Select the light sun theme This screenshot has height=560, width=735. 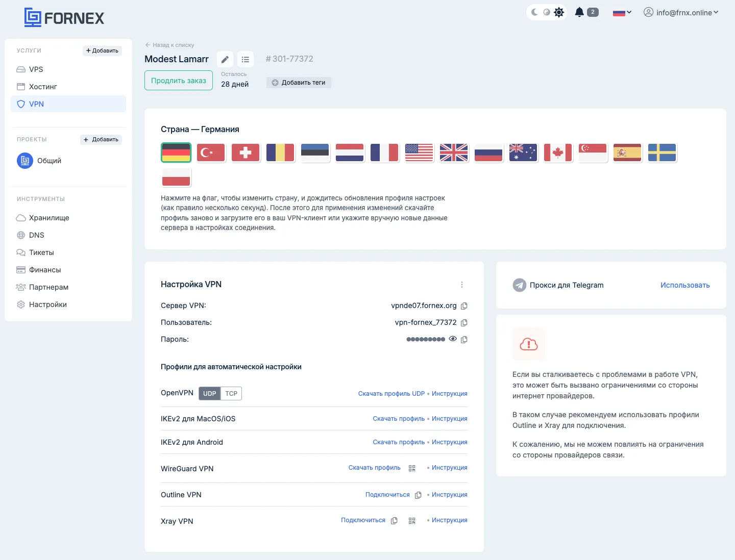tap(559, 12)
